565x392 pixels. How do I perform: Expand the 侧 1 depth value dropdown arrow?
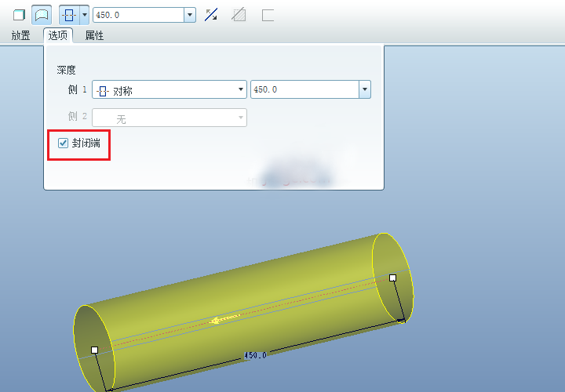click(x=365, y=89)
